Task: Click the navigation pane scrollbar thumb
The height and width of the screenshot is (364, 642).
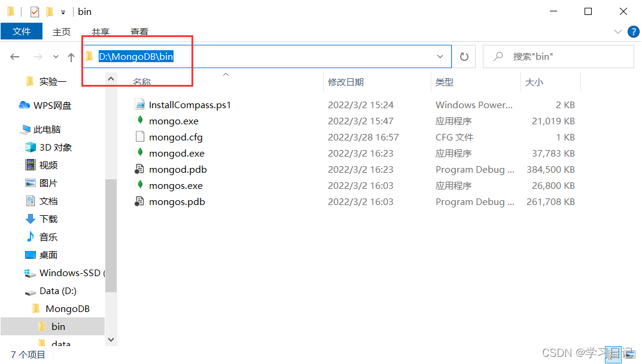Action: pyautogui.click(x=111, y=235)
